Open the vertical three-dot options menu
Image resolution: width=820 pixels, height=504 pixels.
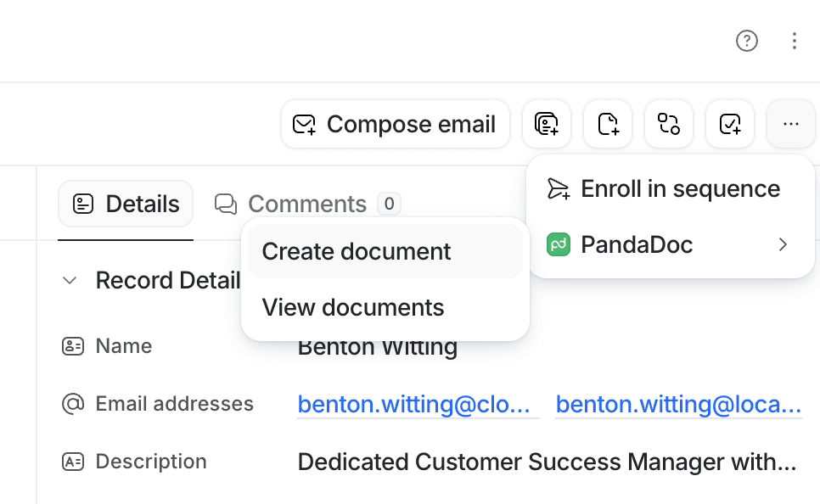(794, 41)
